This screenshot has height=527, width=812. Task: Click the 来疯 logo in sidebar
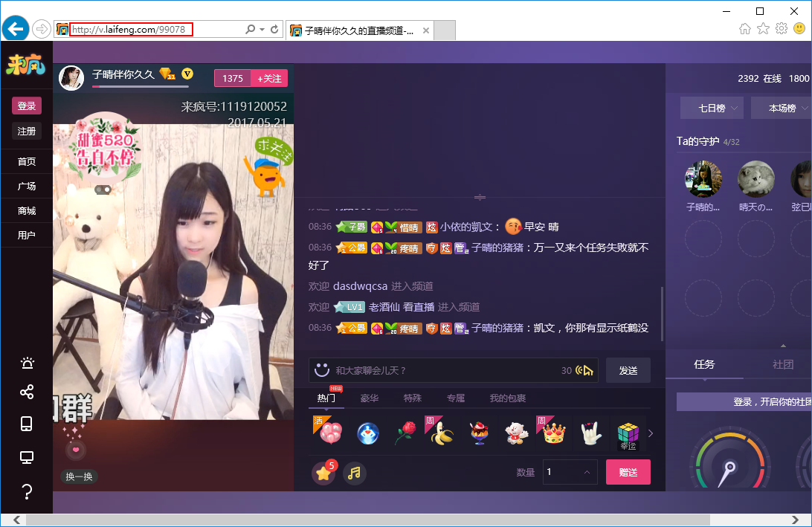click(x=26, y=65)
